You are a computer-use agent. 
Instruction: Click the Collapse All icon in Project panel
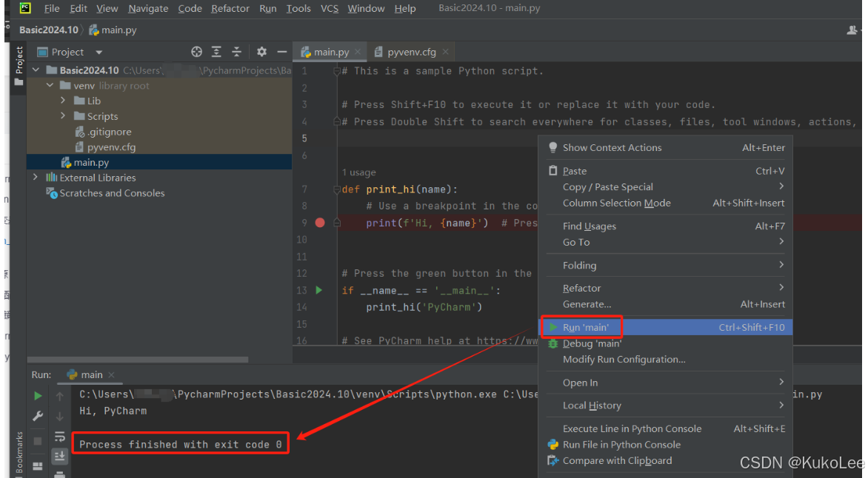click(x=236, y=52)
